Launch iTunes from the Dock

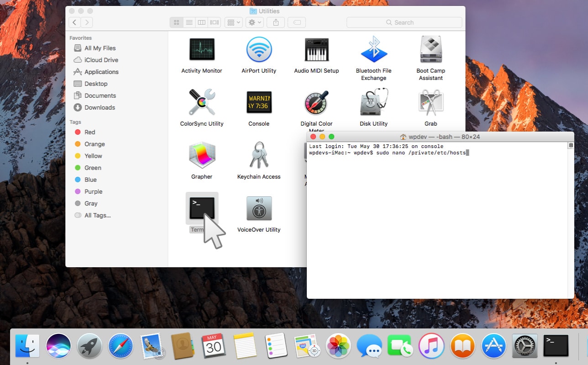point(431,346)
